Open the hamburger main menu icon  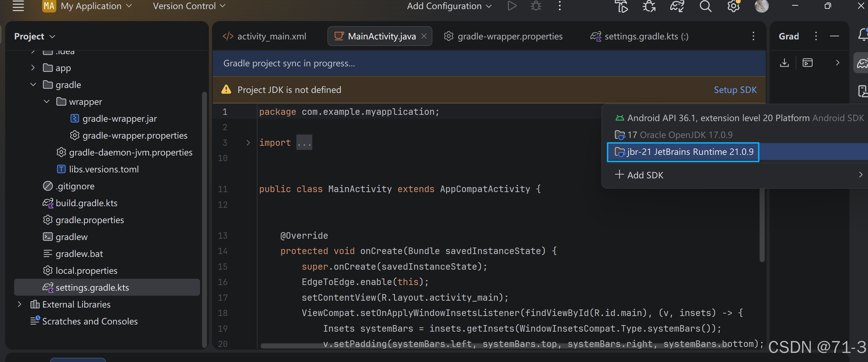coord(18,6)
